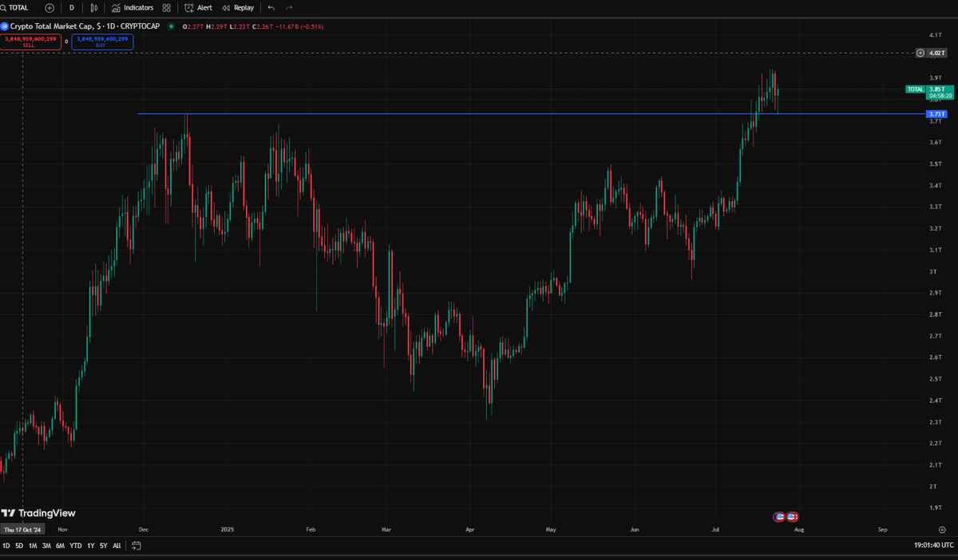Set the range to 5D
This screenshot has height=560, width=958.
pyautogui.click(x=19, y=546)
